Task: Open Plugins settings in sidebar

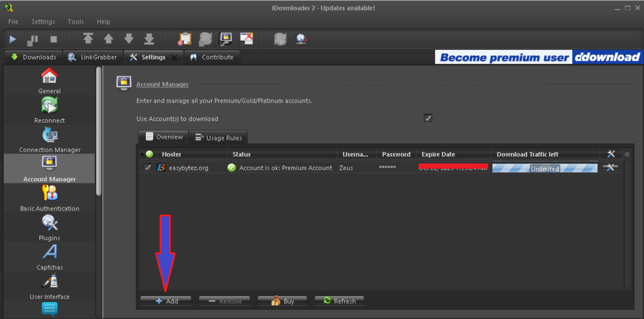Action: 49,227
